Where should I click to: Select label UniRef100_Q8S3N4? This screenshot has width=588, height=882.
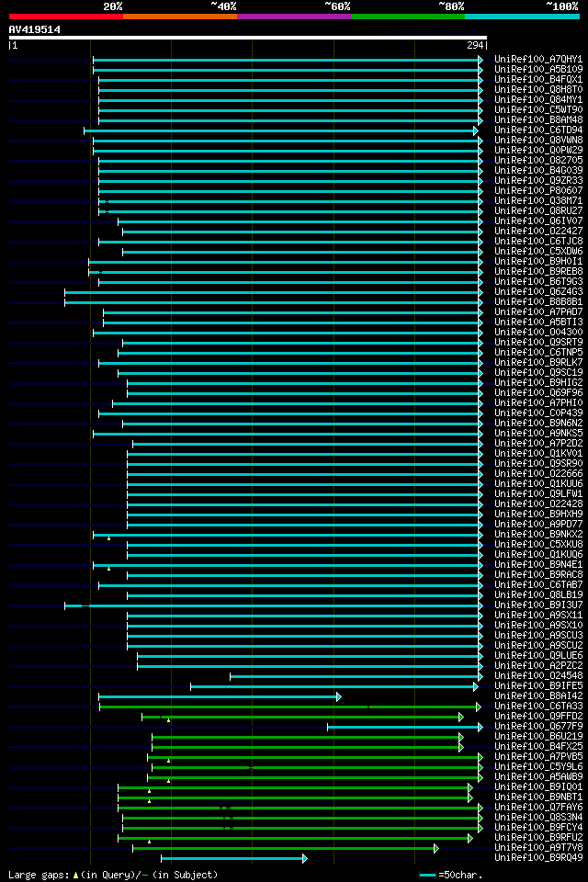click(x=538, y=819)
